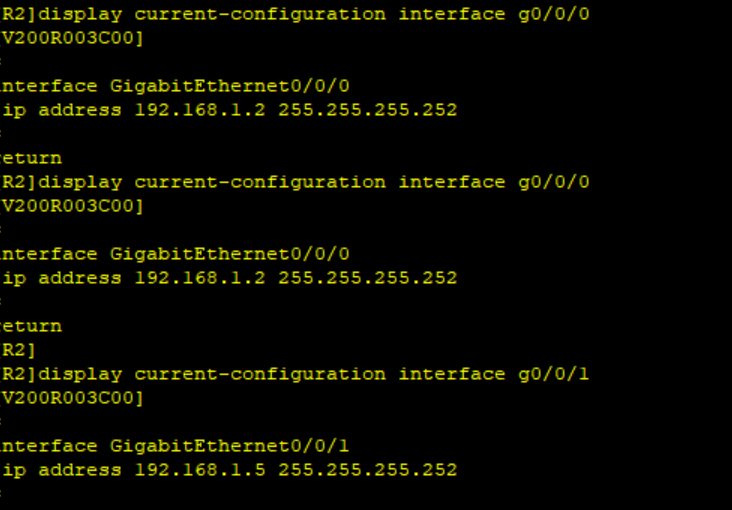Click the empty R2] prompt line
Image resolution: width=732 pixels, height=510 pixels.
tap(19, 350)
